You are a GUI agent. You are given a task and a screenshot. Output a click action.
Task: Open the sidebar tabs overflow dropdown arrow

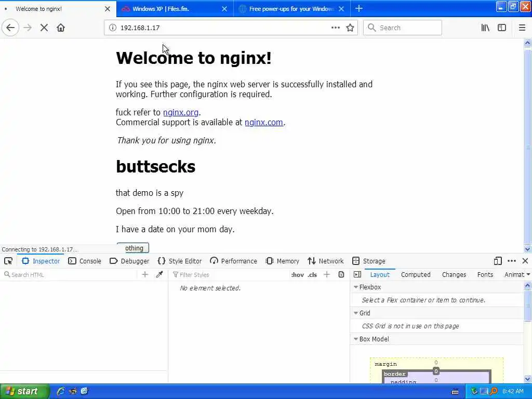pos(528,274)
